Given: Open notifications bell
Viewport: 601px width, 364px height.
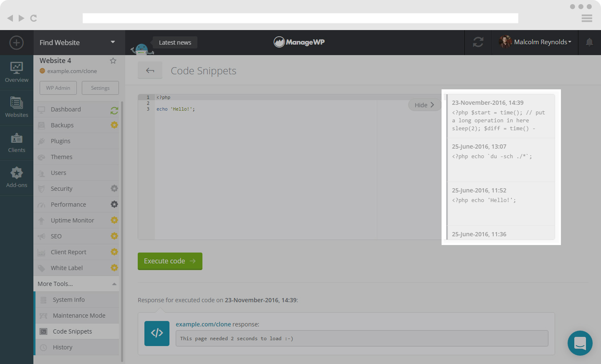Looking at the screenshot, I should (x=589, y=42).
